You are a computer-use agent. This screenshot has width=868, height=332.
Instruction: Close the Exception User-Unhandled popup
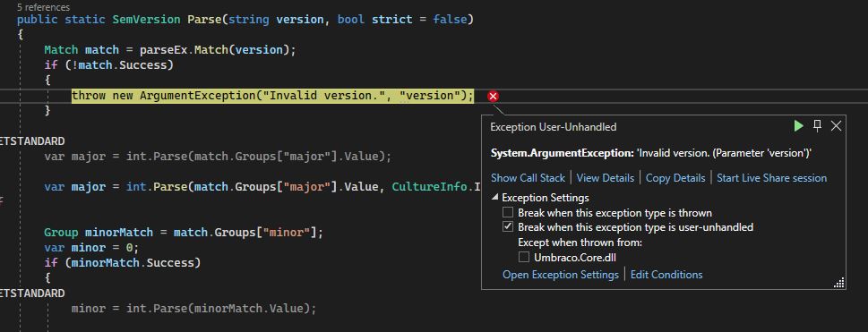click(x=836, y=126)
